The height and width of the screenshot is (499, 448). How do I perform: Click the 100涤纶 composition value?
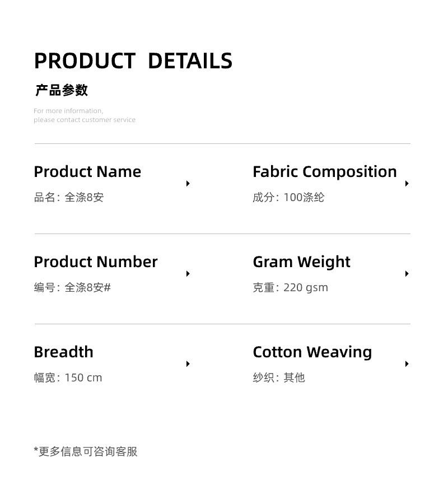(304, 197)
